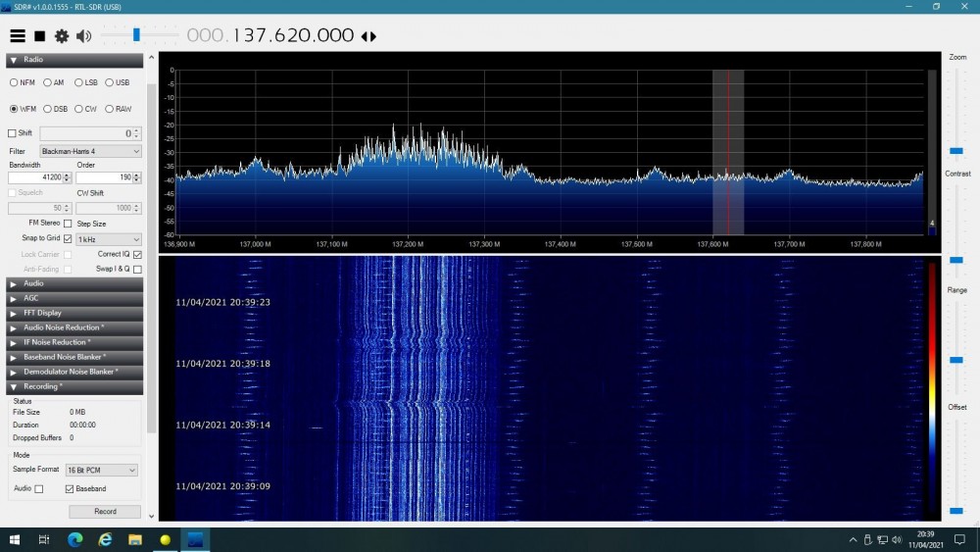Image resolution: width=980 pixels, height=552 pixels.
Task: Enable Audio recording checkbox
Action: pyautogui.click(x=39, y=489)
